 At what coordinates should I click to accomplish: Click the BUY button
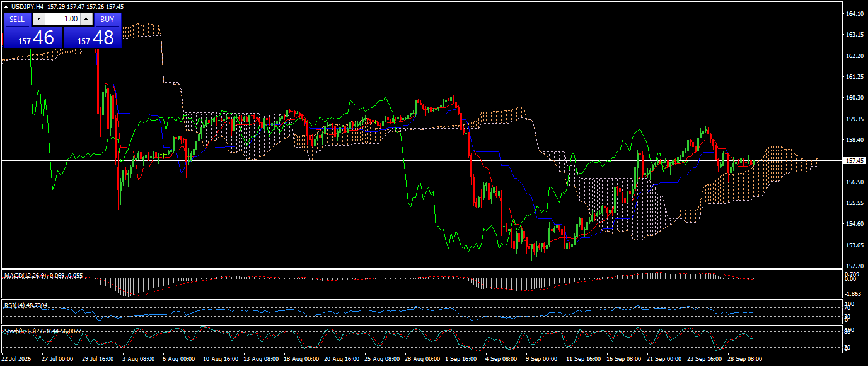click(107, 19)
